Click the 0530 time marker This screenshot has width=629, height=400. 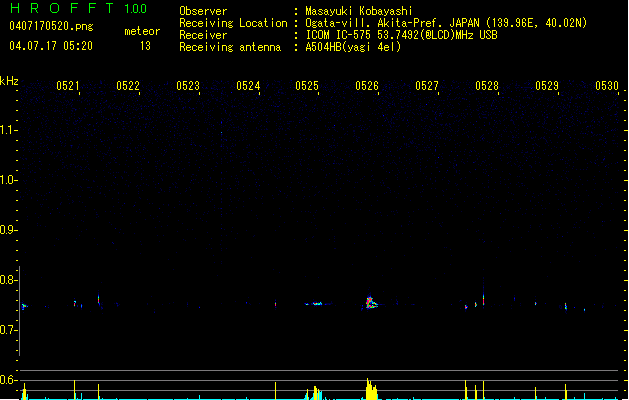(607, 86)
